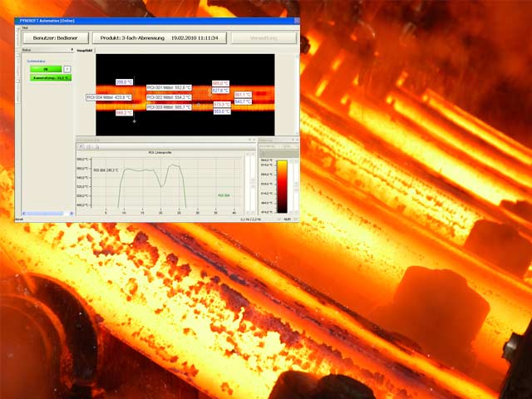The height and width of the screenshot is (399, 532).
Task: Expand the Status panel dropdown arrow
Action: (70, 51)
